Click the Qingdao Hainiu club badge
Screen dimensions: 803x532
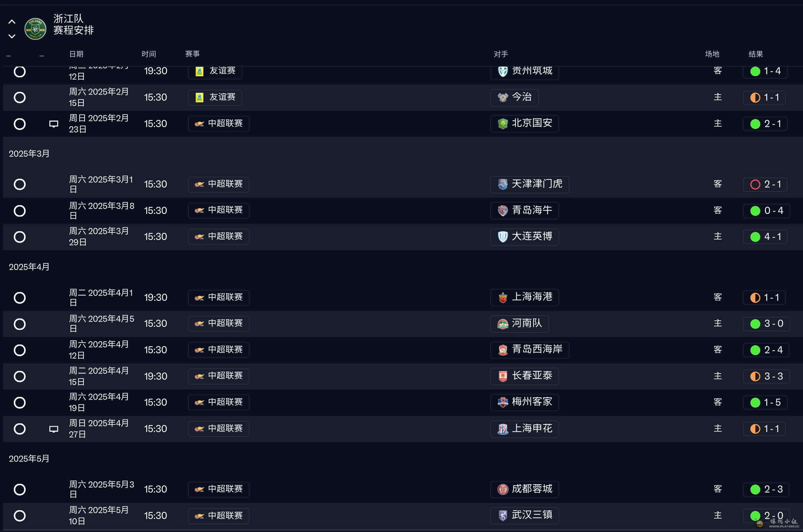pyautogui.click(x=503, y=211)
